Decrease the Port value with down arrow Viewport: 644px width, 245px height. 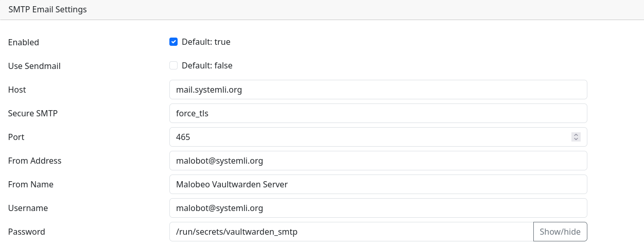coord(576,139)
